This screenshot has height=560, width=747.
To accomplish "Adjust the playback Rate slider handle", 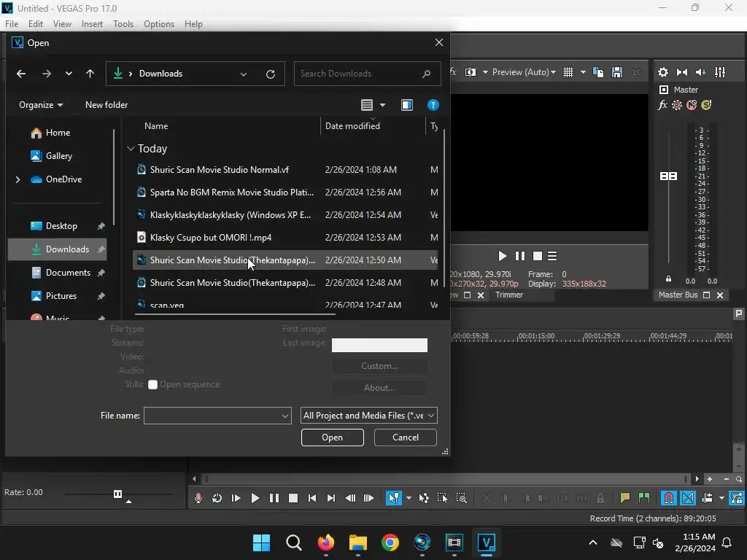I will point(117,494).
